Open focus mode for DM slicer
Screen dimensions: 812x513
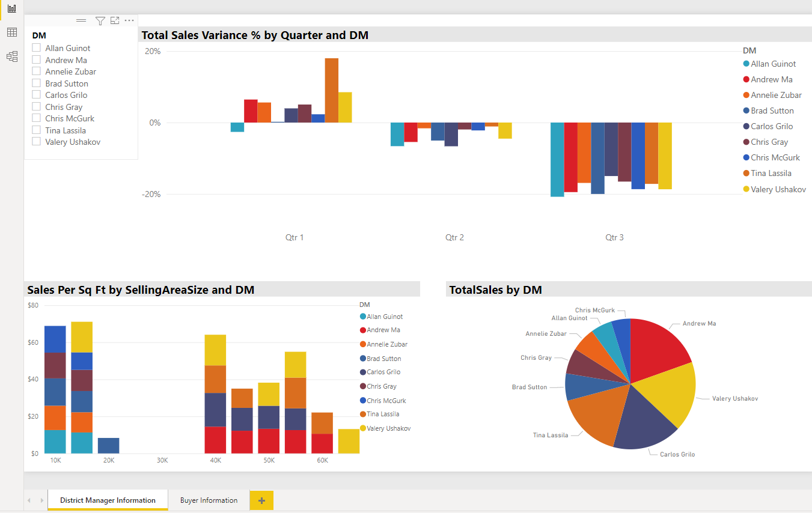(115, 21)
